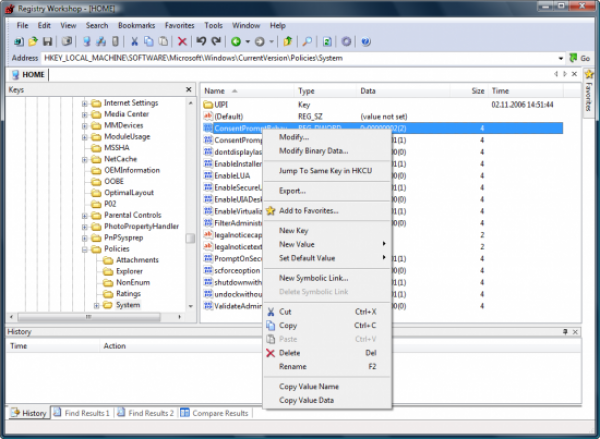Click the red Delete X toolbar icon
This screenshot has width=600, height=439.
pos(182,42)
